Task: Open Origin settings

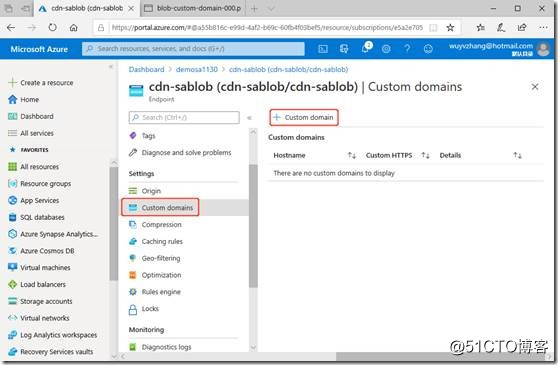Action: [x=145, y=191]
